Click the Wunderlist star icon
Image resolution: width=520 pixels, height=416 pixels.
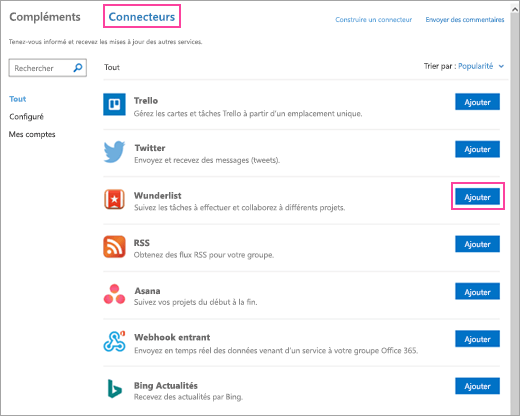[x=114, y=199]
